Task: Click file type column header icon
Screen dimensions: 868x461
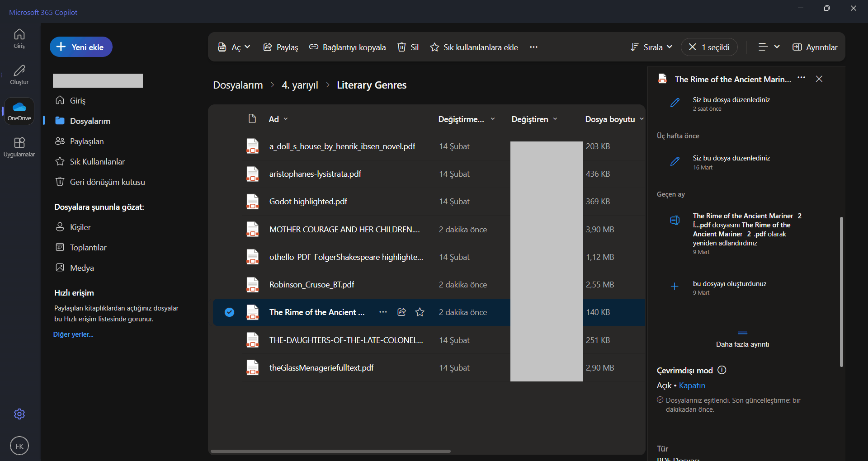Action: coord(252,118)
